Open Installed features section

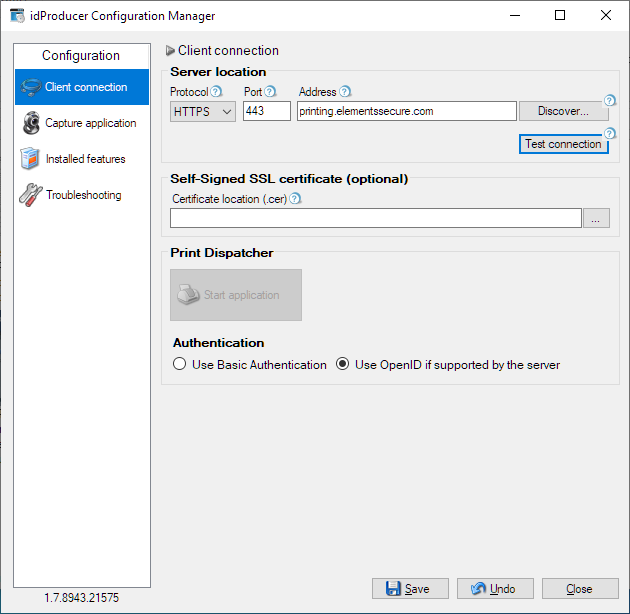coord(84,159)
